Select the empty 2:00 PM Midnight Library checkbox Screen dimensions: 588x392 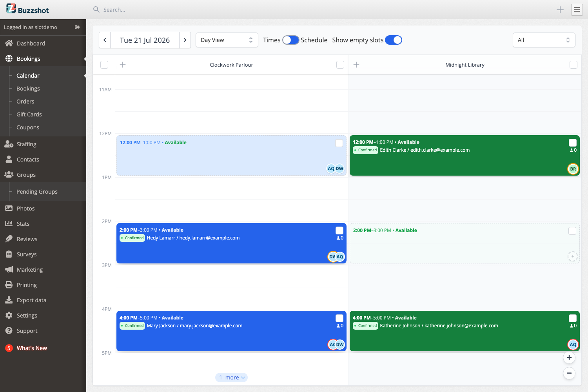pyautogui.click(x=572, y=231)
